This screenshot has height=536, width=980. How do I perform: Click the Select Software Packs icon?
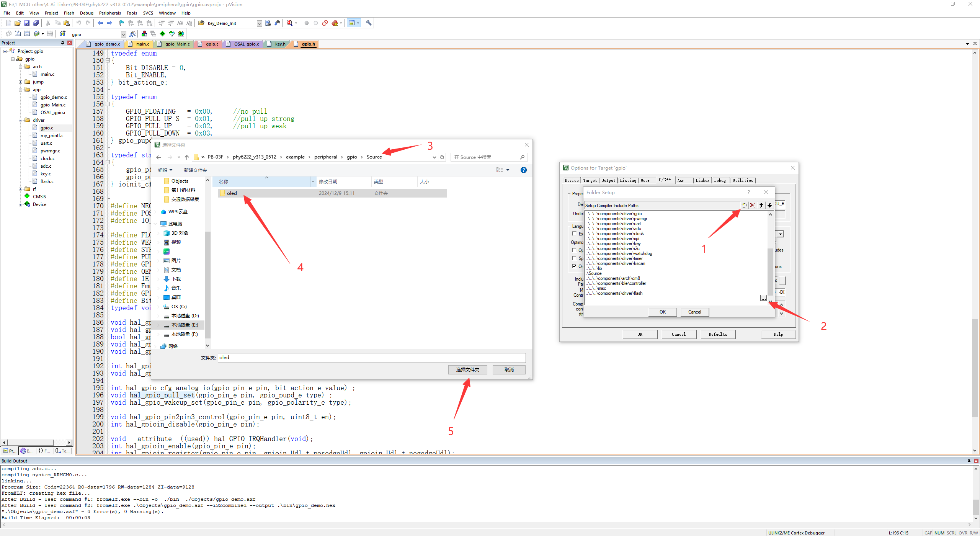[x=172, y=34]
